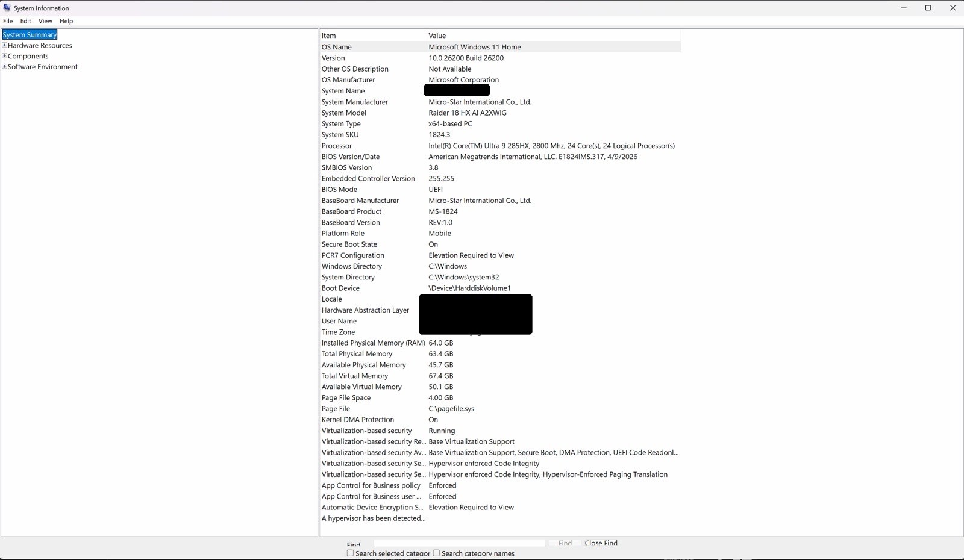Viewport: 964px width, 560px height.
Task: Expand the Software Environment node
Action: 5,67
